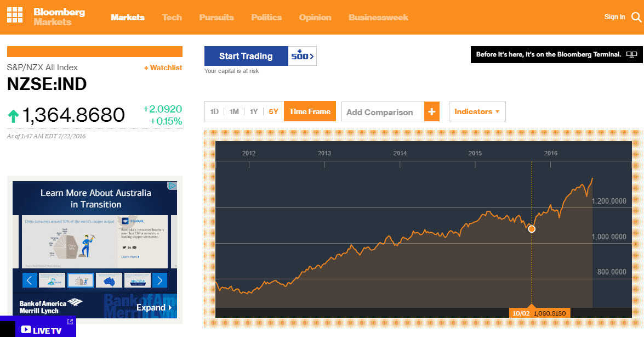Switch chart to 5Y range
644x337 pixels.
click(x=273, y=111)
